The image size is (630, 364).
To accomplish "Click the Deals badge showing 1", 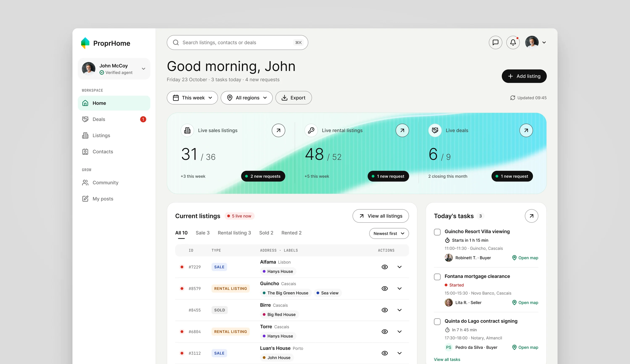I will pyautogui.click(x=143, y=119).
